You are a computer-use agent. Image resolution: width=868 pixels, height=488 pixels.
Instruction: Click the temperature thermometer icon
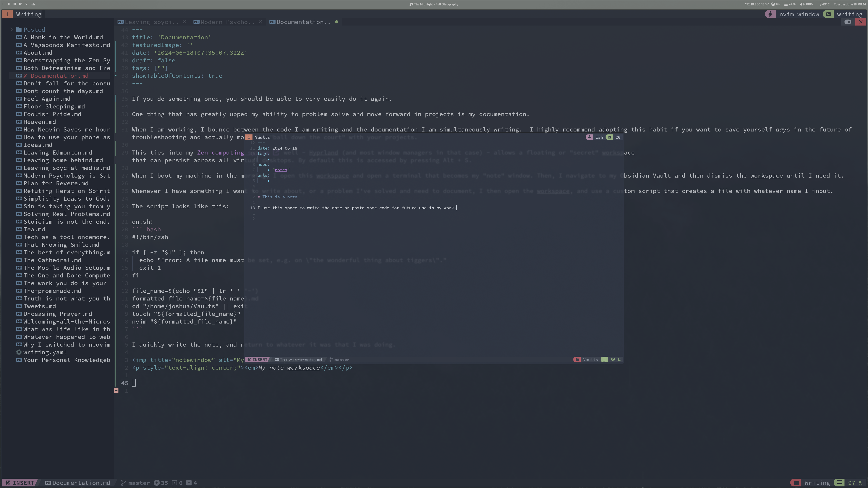tap(820, 4)
